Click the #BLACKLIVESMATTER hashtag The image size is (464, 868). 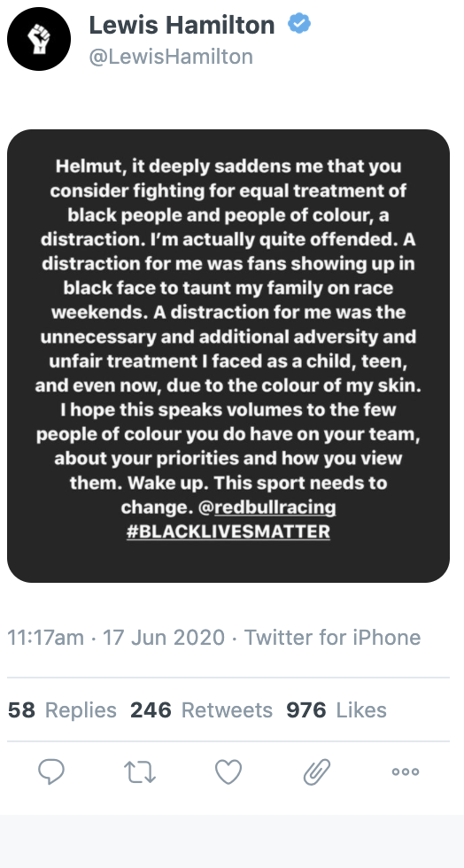click(x=228, y=531)
